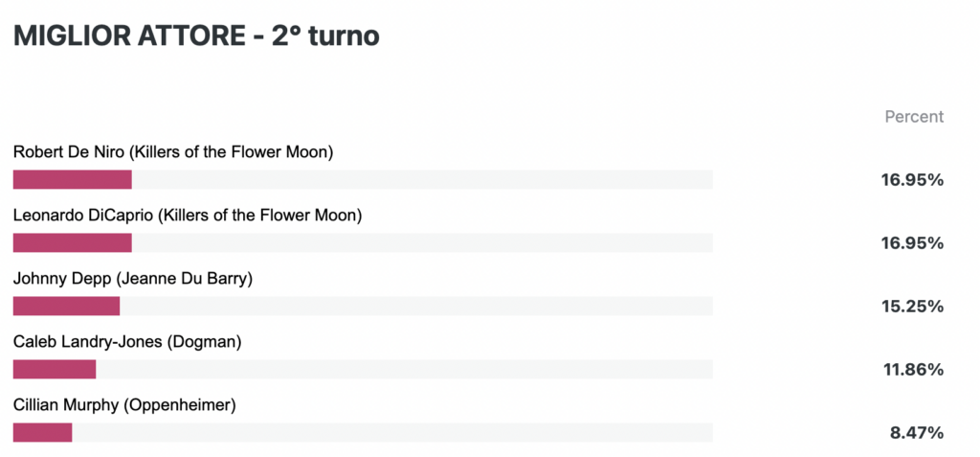The height and width of the screenshot is (457, 980).
Task: Click the 8.47% percentage value
Action: [916, 433]
